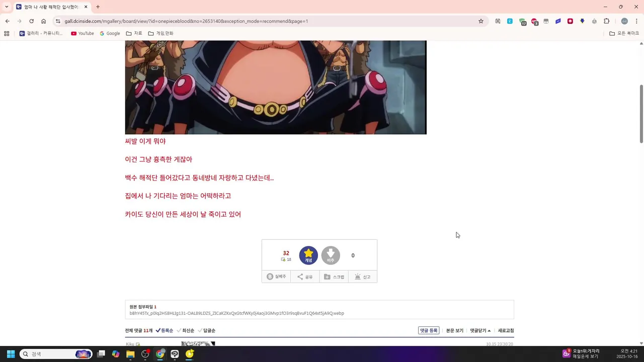Open the attached webp file link
The image size is (644, 362).
pyautogui.click(x=237, y=313)
